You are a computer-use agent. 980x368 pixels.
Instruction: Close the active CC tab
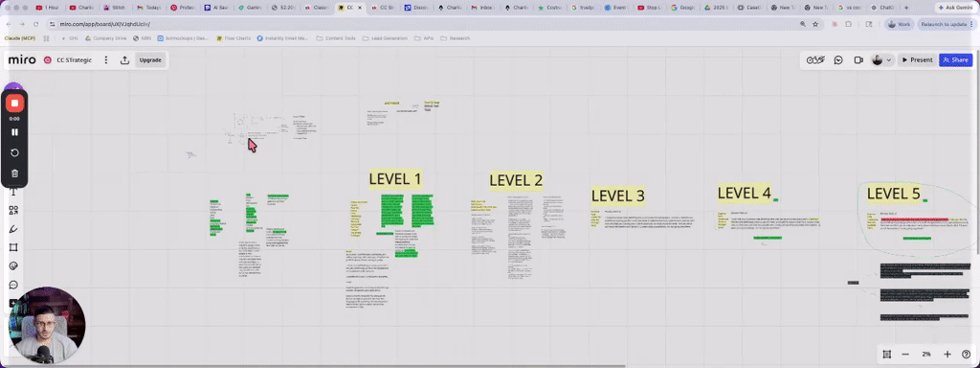[360, 8]
